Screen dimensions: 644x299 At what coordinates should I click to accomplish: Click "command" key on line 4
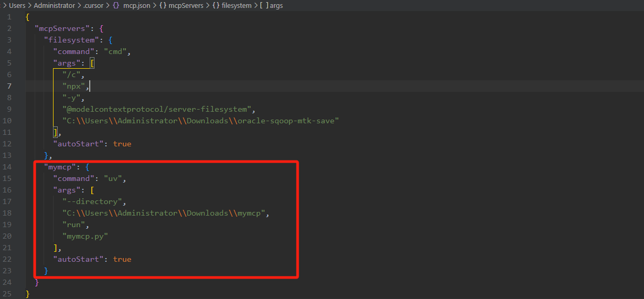[x=73, y=51]
